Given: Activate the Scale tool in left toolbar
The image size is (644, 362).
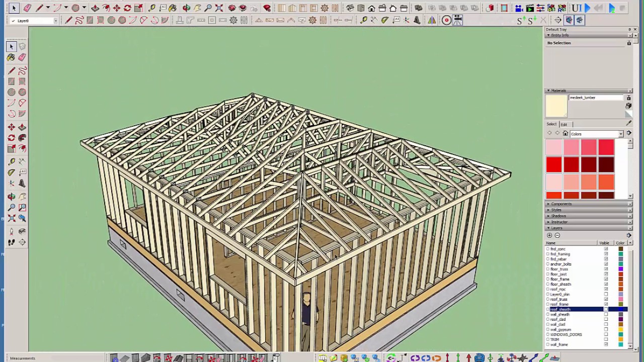Looking at the screenshot, I should 11,149.
